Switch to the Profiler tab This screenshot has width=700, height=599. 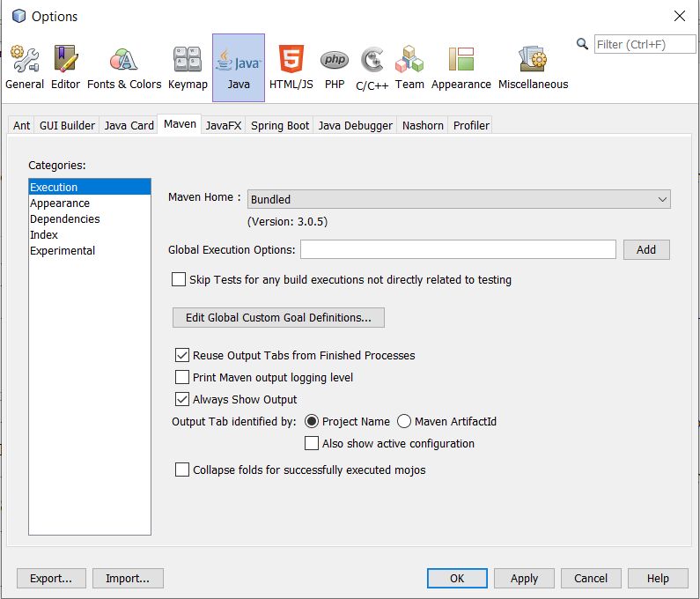[x=471, y=125]
